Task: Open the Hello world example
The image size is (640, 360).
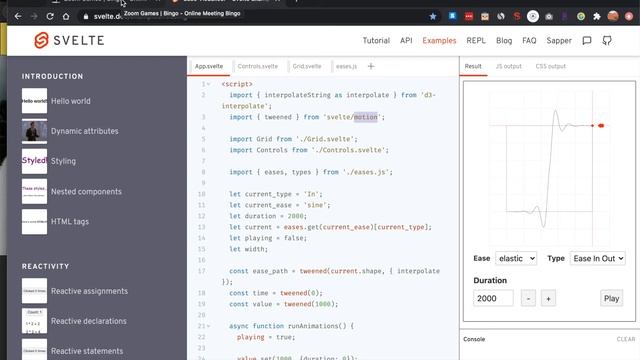Action: (x=71, y=101)
